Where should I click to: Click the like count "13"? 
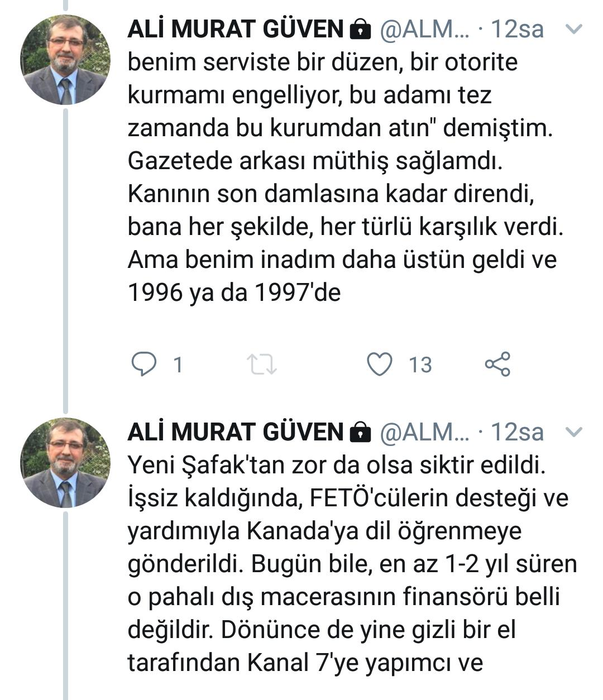[420, 365]
